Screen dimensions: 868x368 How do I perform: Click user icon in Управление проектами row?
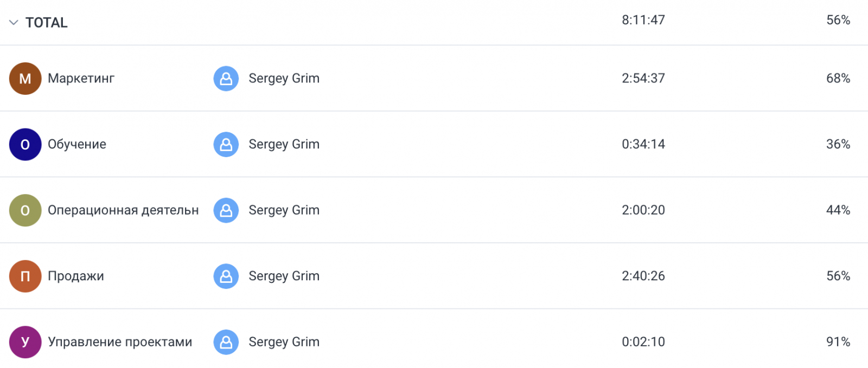[x=226, y=342]
